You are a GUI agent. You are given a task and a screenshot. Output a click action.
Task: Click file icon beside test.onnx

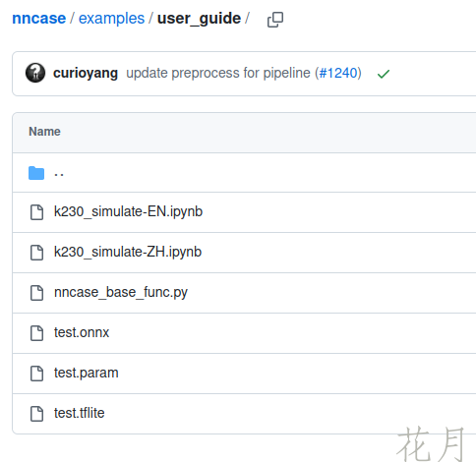click(36, 333)
